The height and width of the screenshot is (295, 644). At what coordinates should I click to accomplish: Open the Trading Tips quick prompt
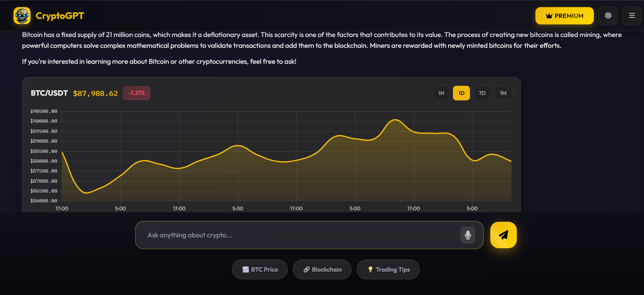pyautogui.click(x=388, y=269)
